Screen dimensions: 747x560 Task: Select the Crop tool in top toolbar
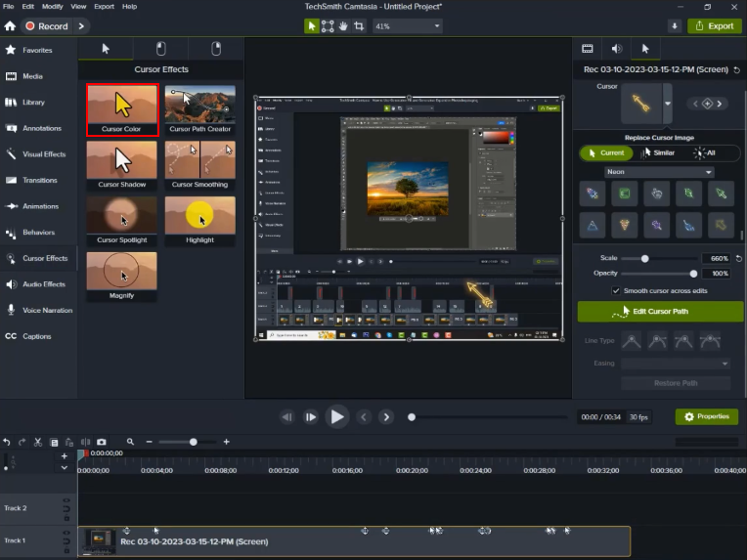[x=360, y=26]
